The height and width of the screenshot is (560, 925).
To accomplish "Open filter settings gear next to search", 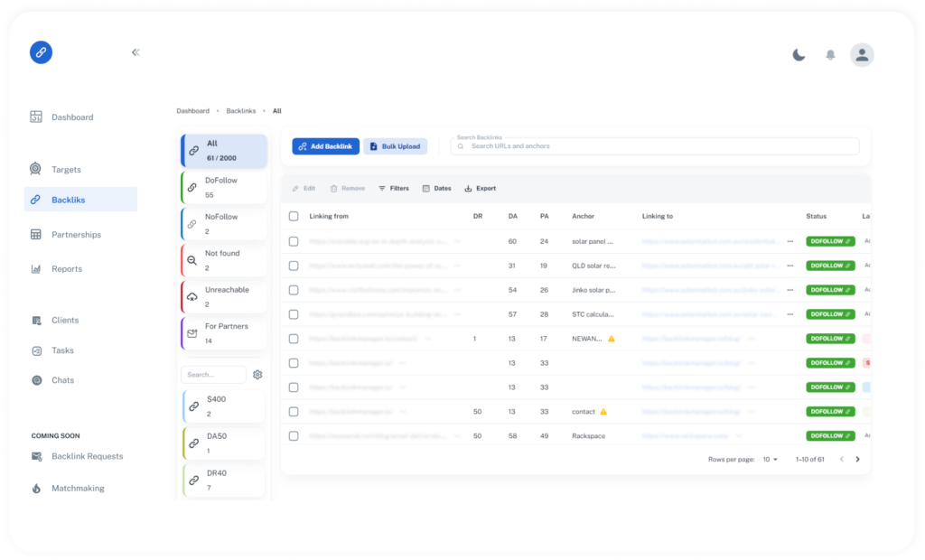I will click(x=257, y=374).
